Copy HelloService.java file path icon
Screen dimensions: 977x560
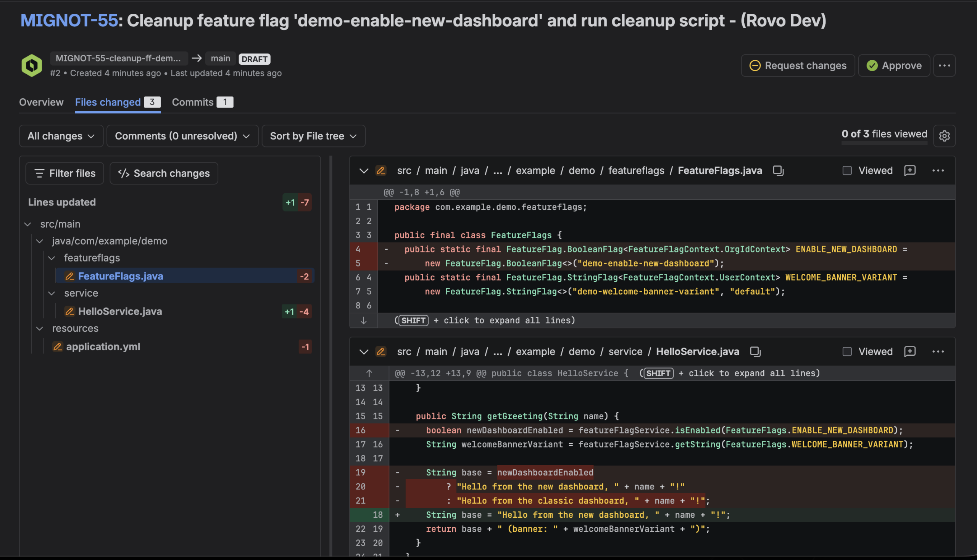click(755, 351)
